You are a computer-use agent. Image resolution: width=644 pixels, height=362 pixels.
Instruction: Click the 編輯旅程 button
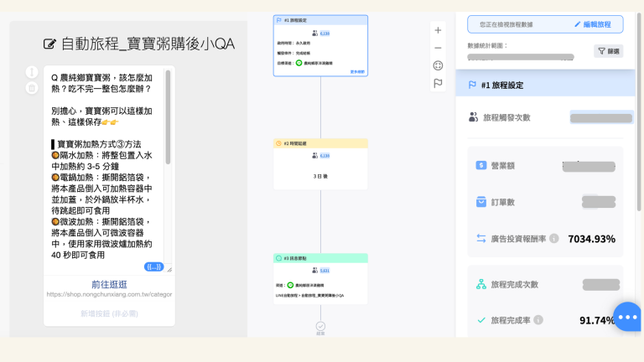(x=592, y=25)
